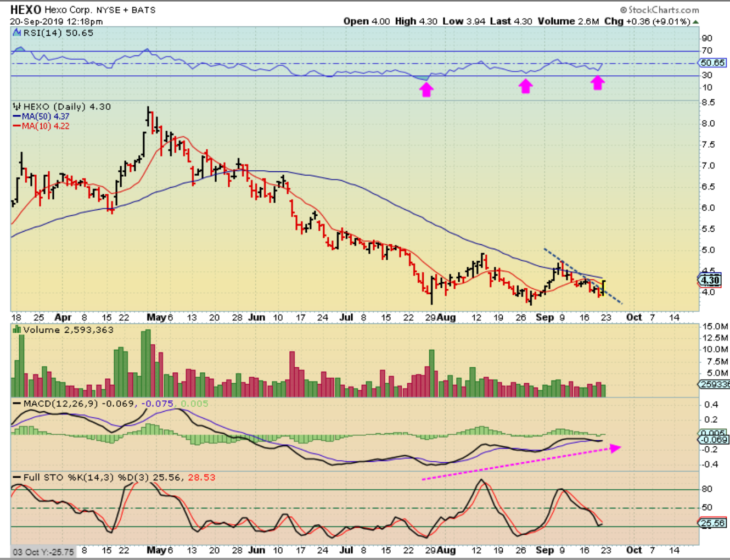Click the bar icon before HEXO (Daily)
The width and height of the screenshot is (730, 560).
(x=17, y=107)
